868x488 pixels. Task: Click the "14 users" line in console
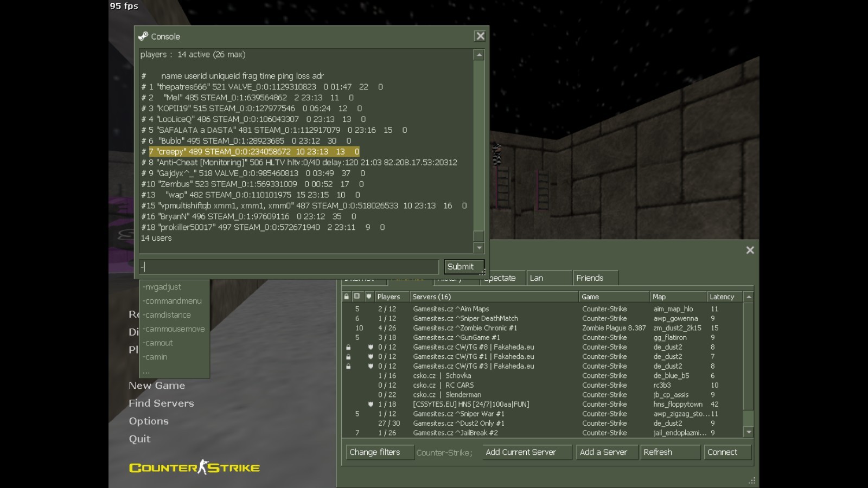coord(156,238)
